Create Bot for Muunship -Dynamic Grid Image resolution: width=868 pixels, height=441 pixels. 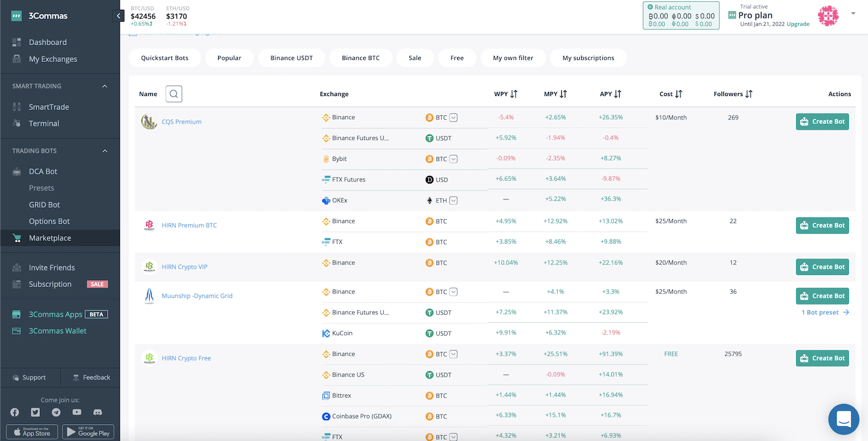point(822,296)
